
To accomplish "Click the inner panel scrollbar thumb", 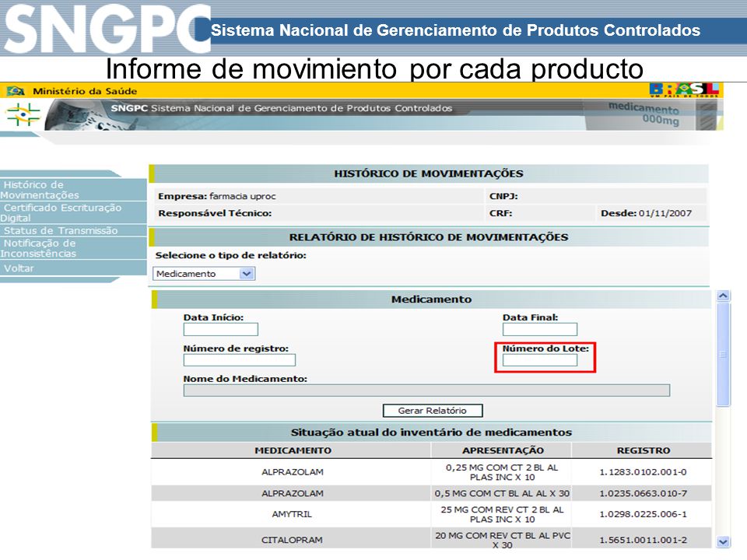I will coord(723,355).
